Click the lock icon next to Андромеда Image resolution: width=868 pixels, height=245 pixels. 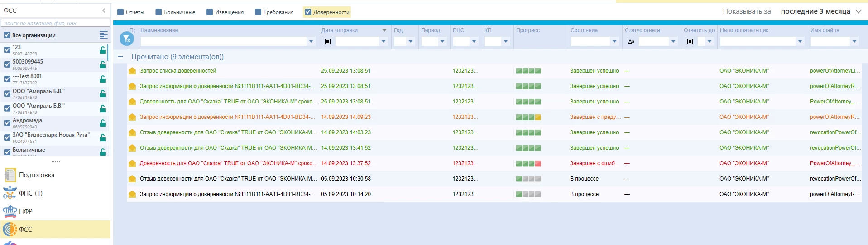click(103, 123)
